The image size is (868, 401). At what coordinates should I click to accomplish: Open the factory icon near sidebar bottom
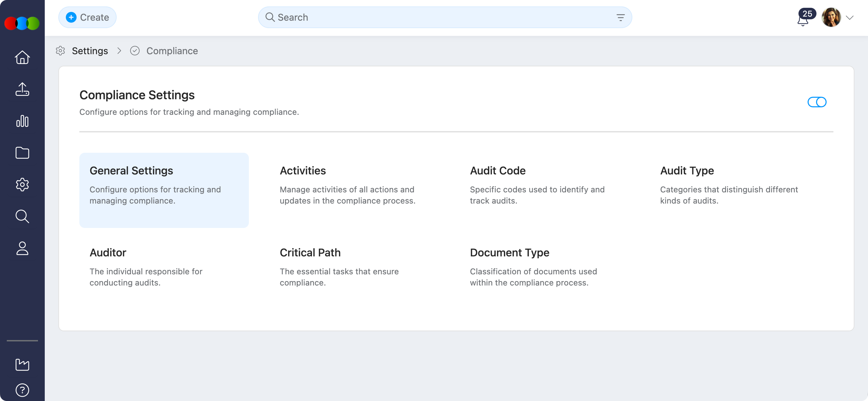coord(22,365)
